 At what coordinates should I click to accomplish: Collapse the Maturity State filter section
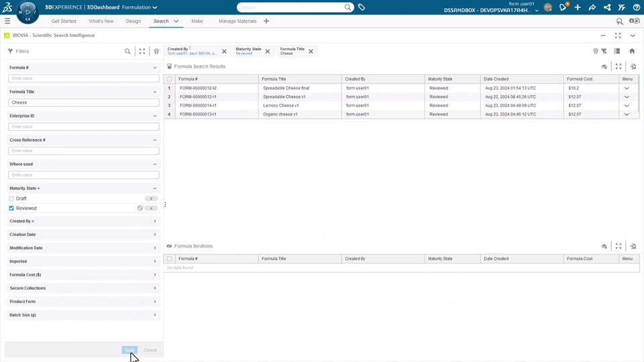tap(155, 188)
